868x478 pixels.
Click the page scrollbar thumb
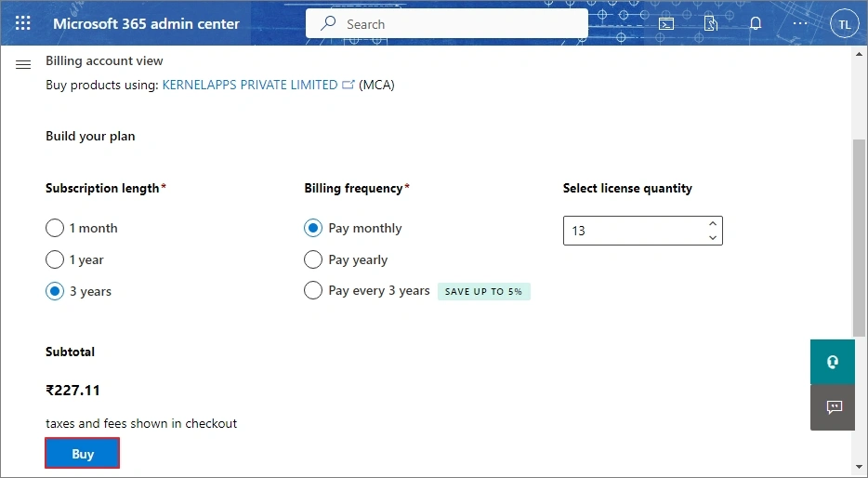click(859, 237)
